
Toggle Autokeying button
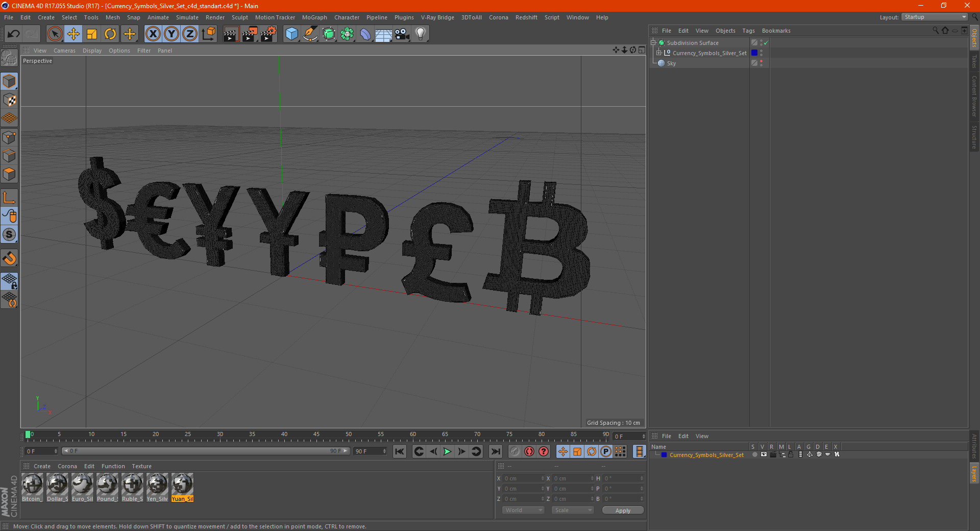point(529,451)
